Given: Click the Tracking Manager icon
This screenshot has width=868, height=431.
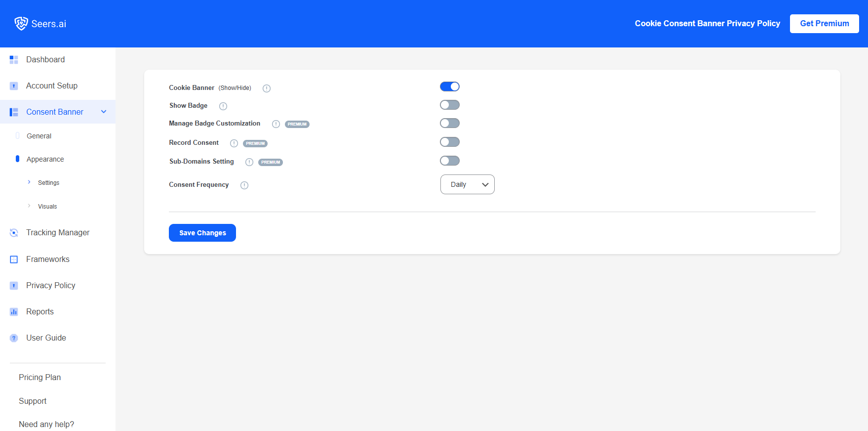Looking at the screenshot, I should tap(14, 233).
